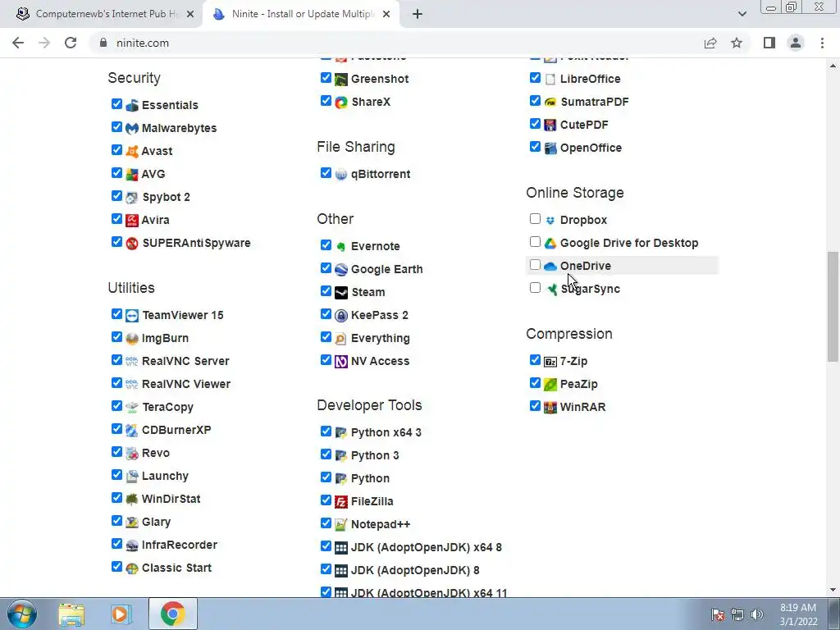
Task: Click the qBittorrent icon
Action: pyautogui.click(x=341, y=174)
